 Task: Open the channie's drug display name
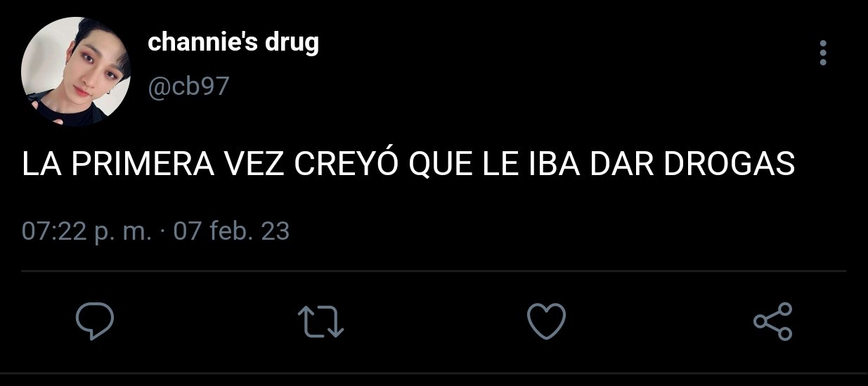coord(233,43)
